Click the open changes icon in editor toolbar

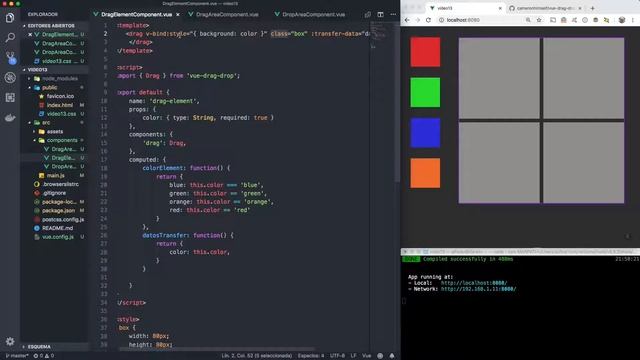[x=368, y=14]
